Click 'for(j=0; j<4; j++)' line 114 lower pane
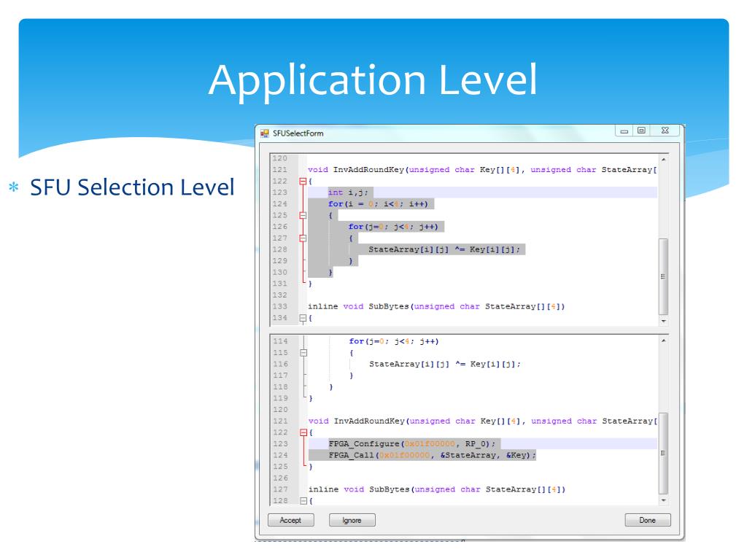 (x=393, y=341)
